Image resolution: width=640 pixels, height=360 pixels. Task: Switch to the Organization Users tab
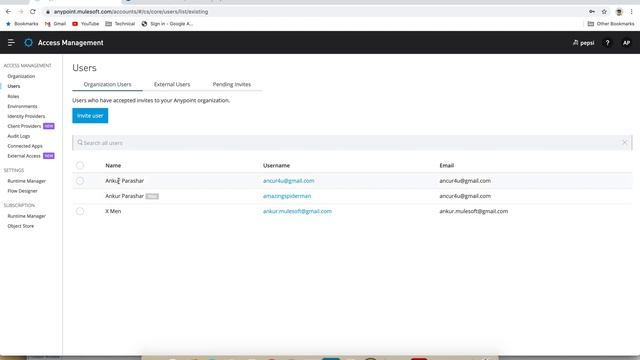(x=107, y=84)
